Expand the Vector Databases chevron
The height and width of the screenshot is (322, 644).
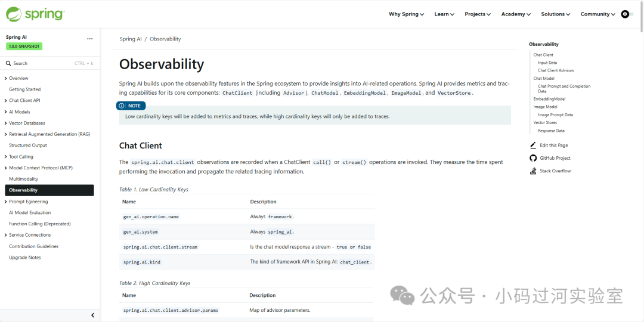(x=6, y=123)
